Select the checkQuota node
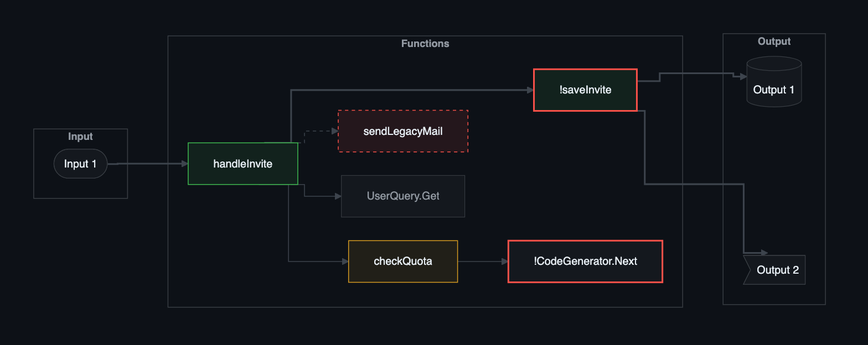Viewport: 868px width, 345px height. [403, 262]
